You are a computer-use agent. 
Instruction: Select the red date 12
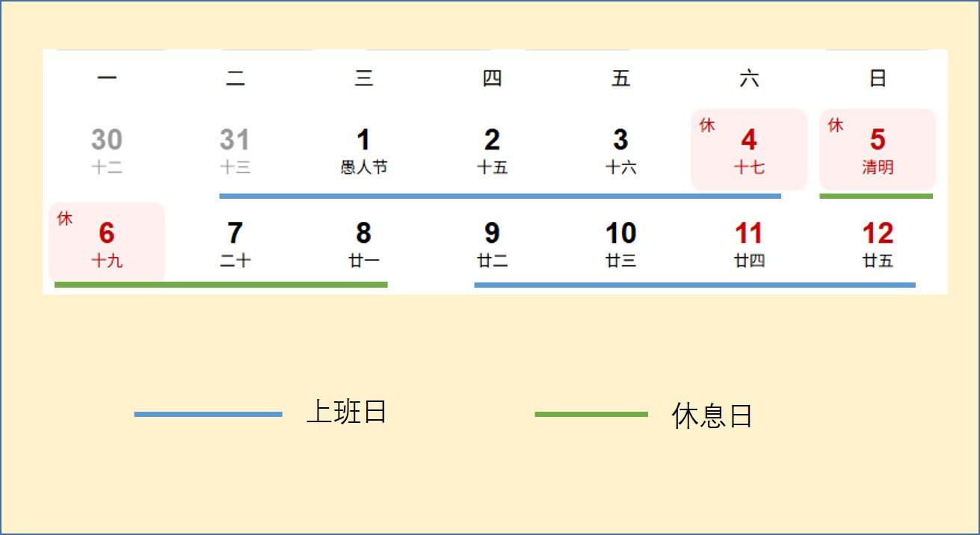[877, 243]
